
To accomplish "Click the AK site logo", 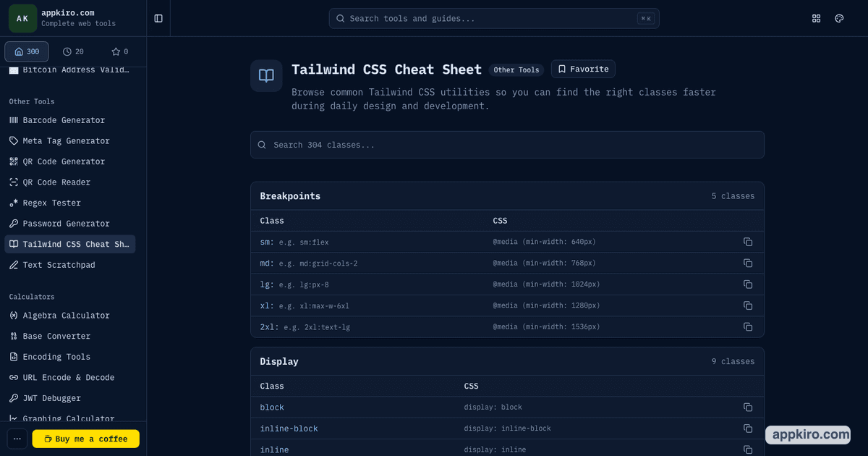I will 22,18.
